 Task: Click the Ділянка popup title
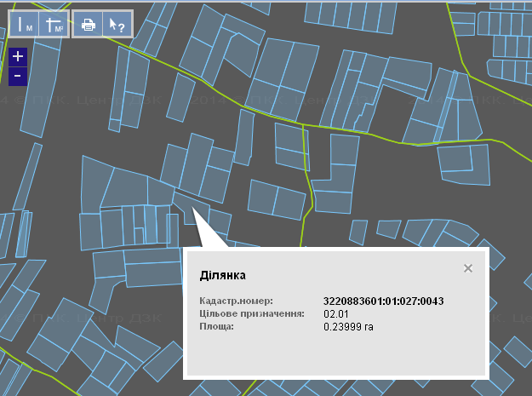(223, 276)
